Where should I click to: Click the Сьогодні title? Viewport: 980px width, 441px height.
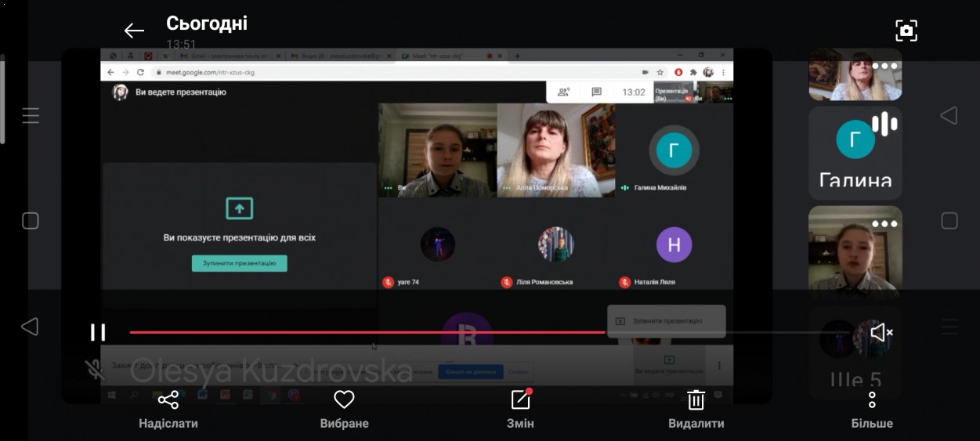click(207, 23)
